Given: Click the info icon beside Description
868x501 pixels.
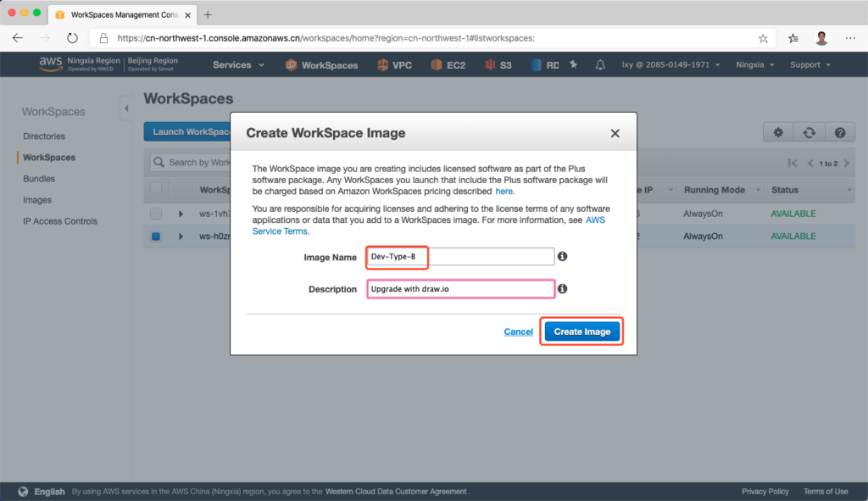Looking at the screenshot, I should [562, 289].
